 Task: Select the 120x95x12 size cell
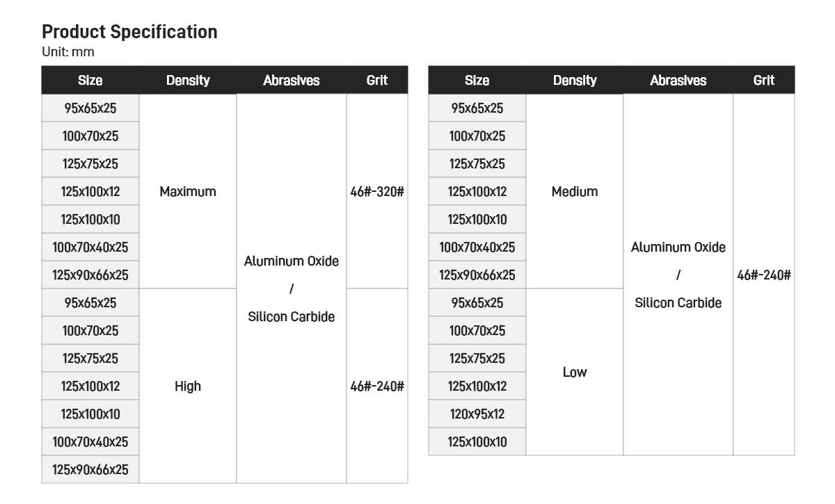(477, 414)
